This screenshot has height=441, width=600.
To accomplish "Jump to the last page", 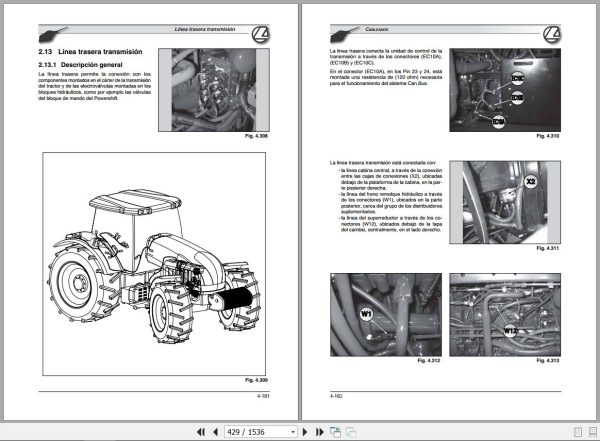I will point(320,432).
